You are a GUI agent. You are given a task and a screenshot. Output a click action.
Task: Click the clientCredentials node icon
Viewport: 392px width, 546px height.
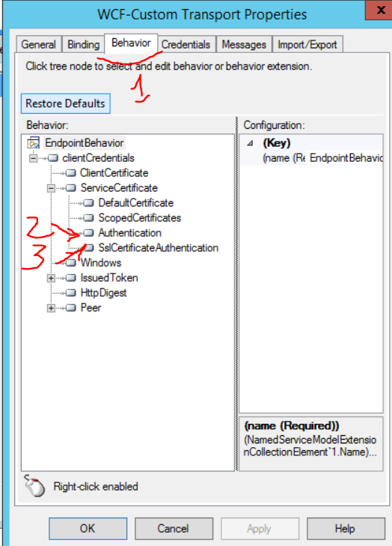pos(53,158)
